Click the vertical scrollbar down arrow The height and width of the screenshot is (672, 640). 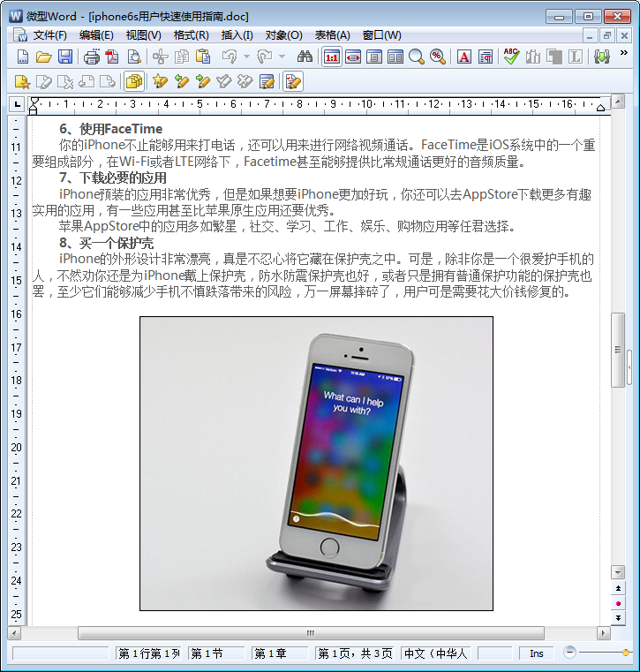(x=618, y=572)
